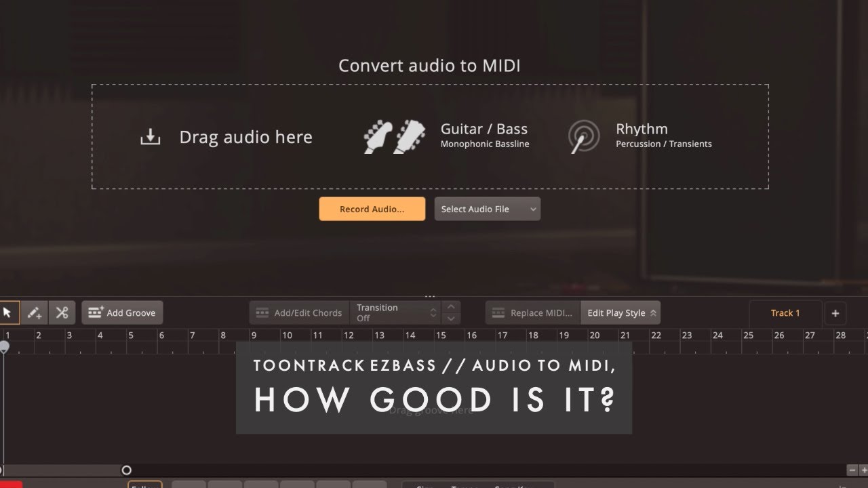Screen dimensions: 868x488
Task: Zoom out timeline with minus button
Action: pyautogui.click(x=852, y=470)
